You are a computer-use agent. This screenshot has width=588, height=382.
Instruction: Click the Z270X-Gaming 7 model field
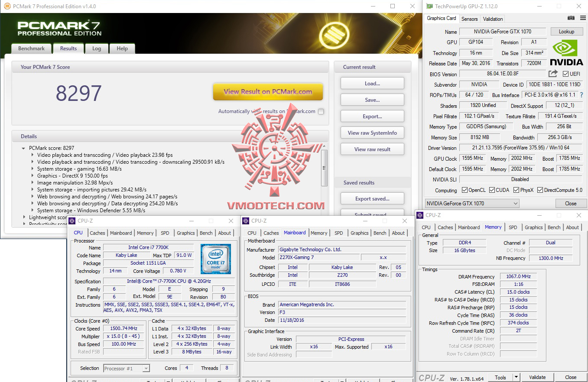point(319,257)
